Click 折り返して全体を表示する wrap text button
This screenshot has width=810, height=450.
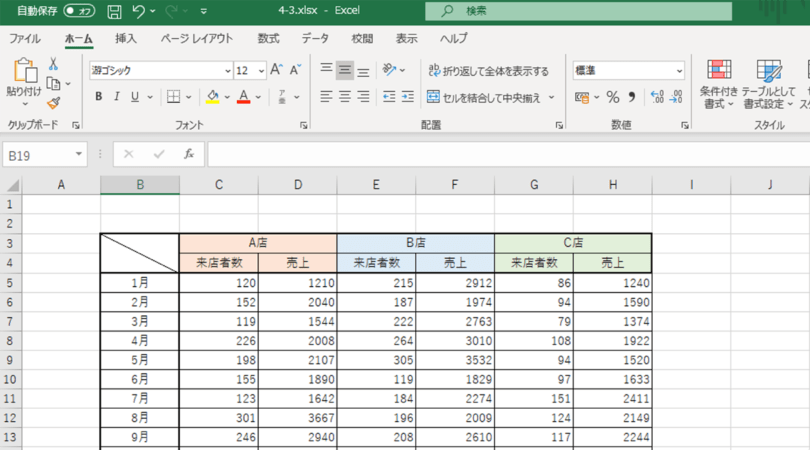click(x=488, y=71)
